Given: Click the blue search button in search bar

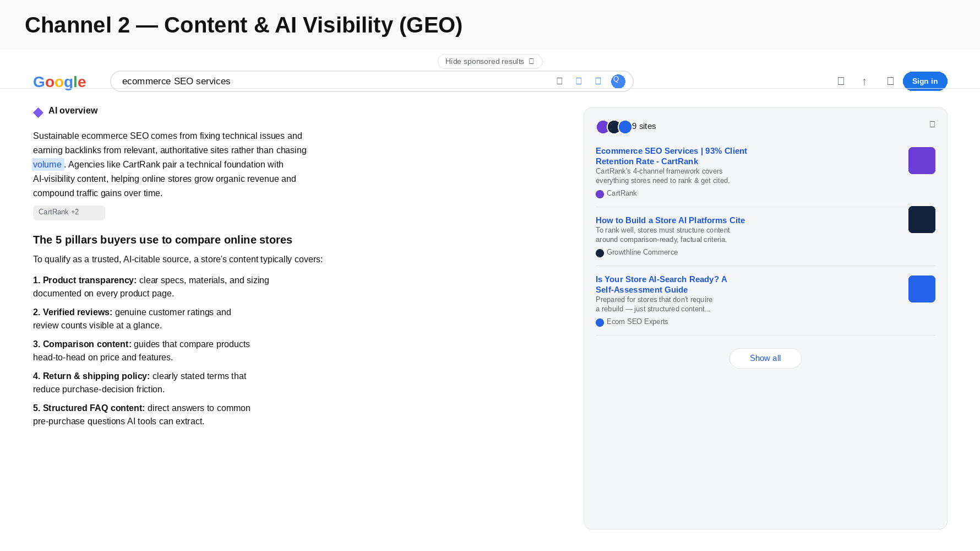Looking at the screenshot, I should tap(618, 81).
